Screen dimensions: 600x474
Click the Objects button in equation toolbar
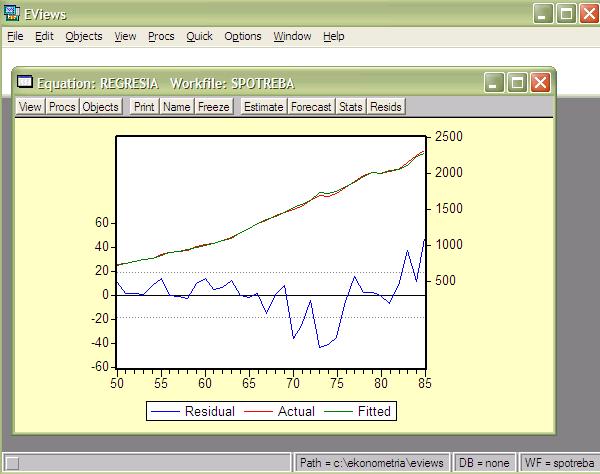click(x=100, y=106)
